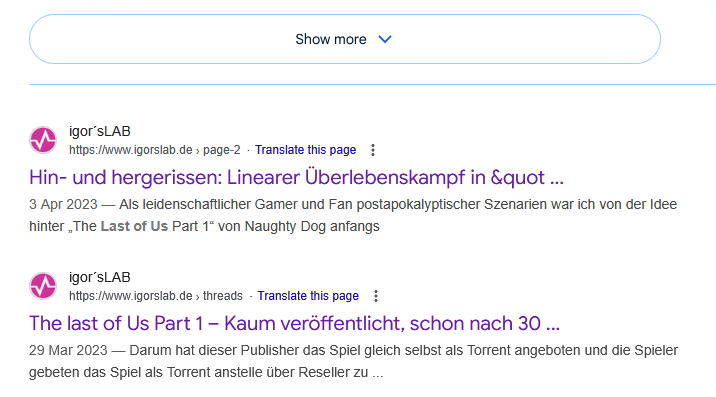Click igor'sLAB favicon above Hin- und hergerissen result
Image resolution: width=716 pixels, height=397 pixels.
(x=43, y=140)
